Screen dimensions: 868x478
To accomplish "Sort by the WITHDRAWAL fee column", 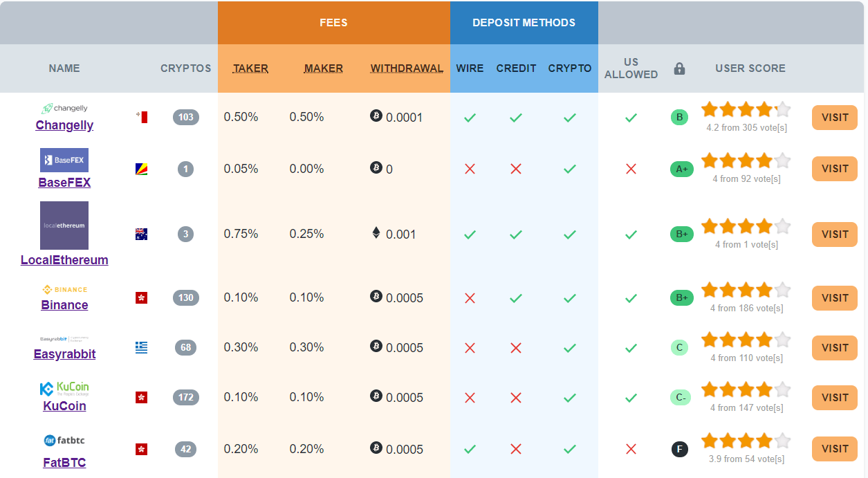I will 407,68.
